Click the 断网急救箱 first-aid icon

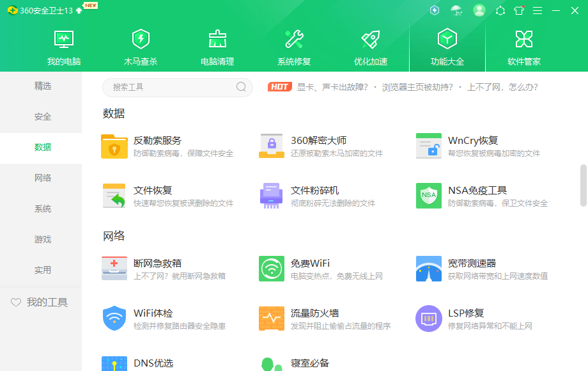pyautogui.click(x=114, y=268)
